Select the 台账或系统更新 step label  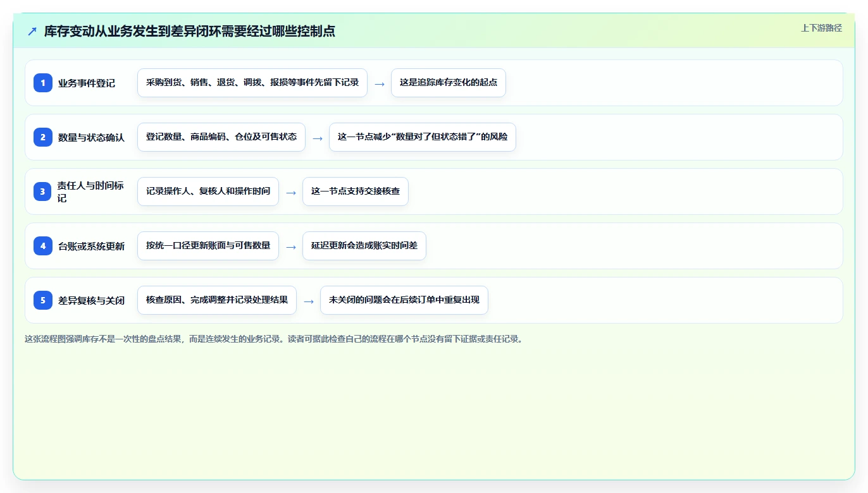pyautogui.click(x=91, y=246)
